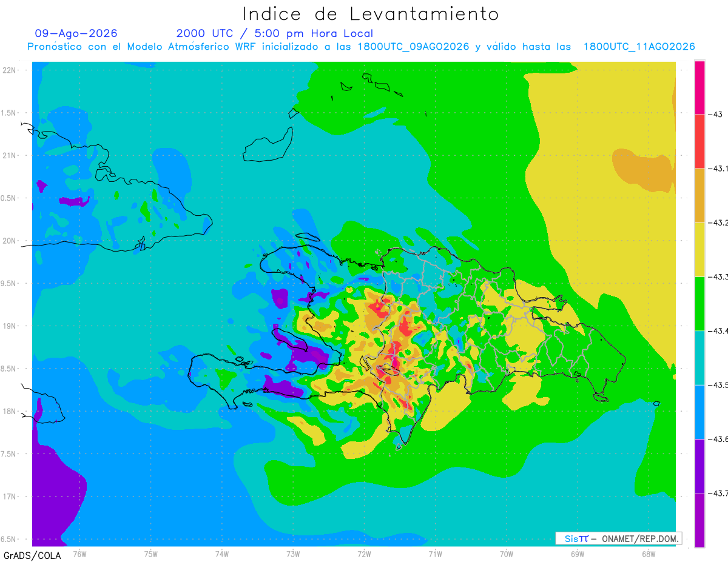Select legend value '-43.3'
This screenshot has height=562, width=728.
719,276
